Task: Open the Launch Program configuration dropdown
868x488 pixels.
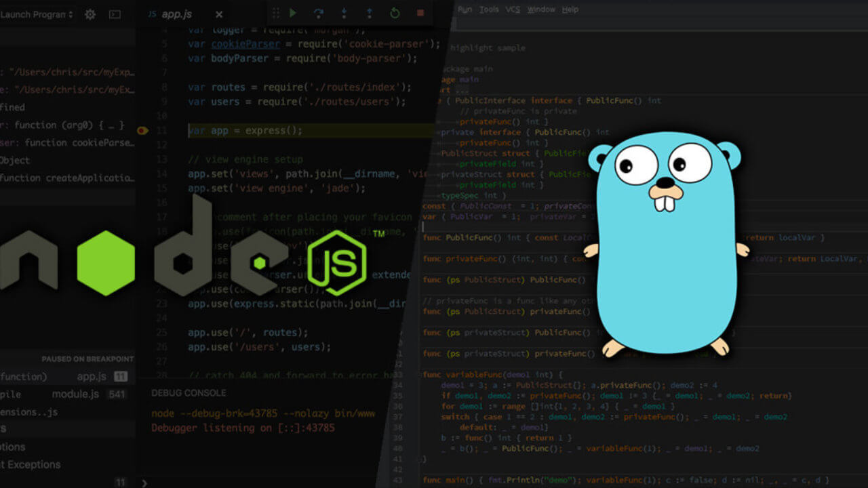Action: [x=37, y=14]
